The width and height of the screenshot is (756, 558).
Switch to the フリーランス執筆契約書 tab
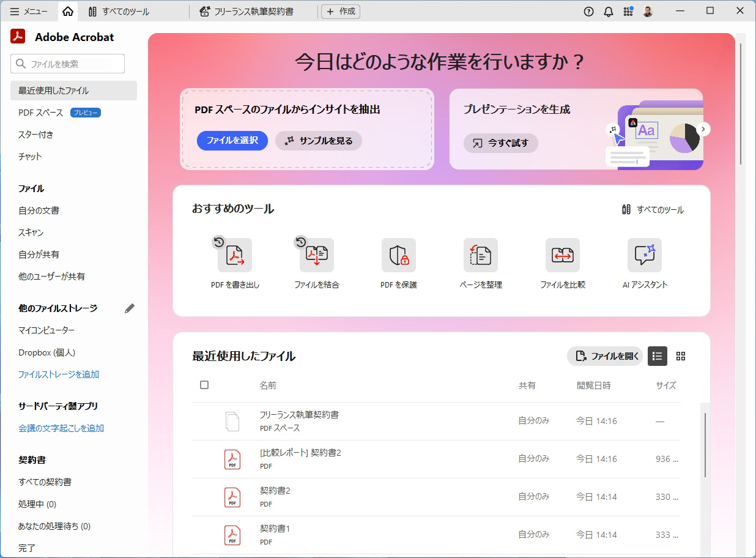pos(247,11)
